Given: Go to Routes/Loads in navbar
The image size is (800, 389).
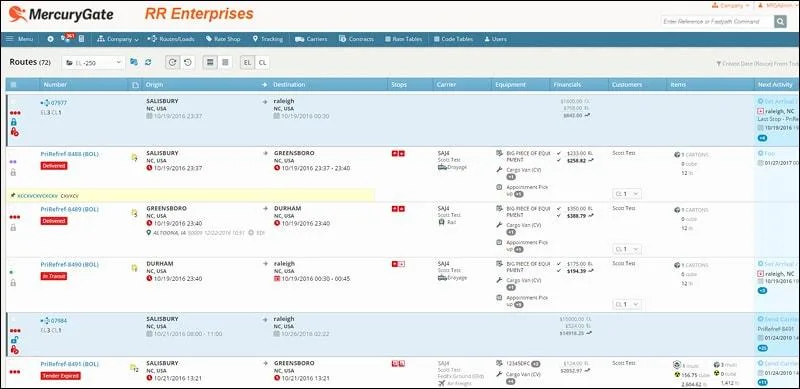Looking at the screenshot, I should 171,39.
